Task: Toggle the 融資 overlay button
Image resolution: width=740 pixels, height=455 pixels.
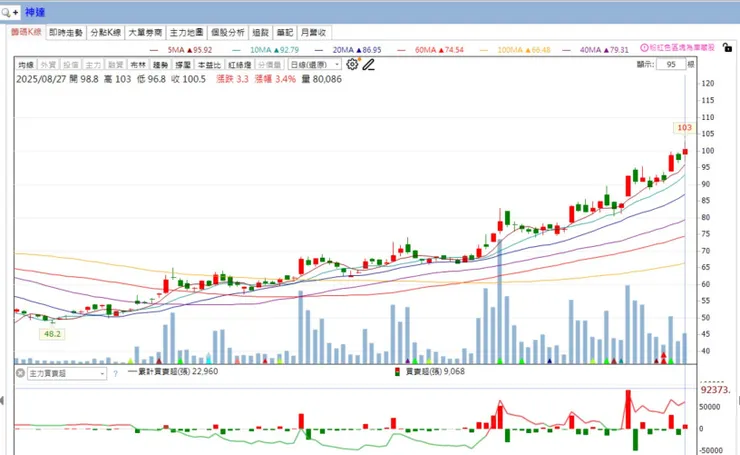Action: pyautogui.click(x=116, y=65)
